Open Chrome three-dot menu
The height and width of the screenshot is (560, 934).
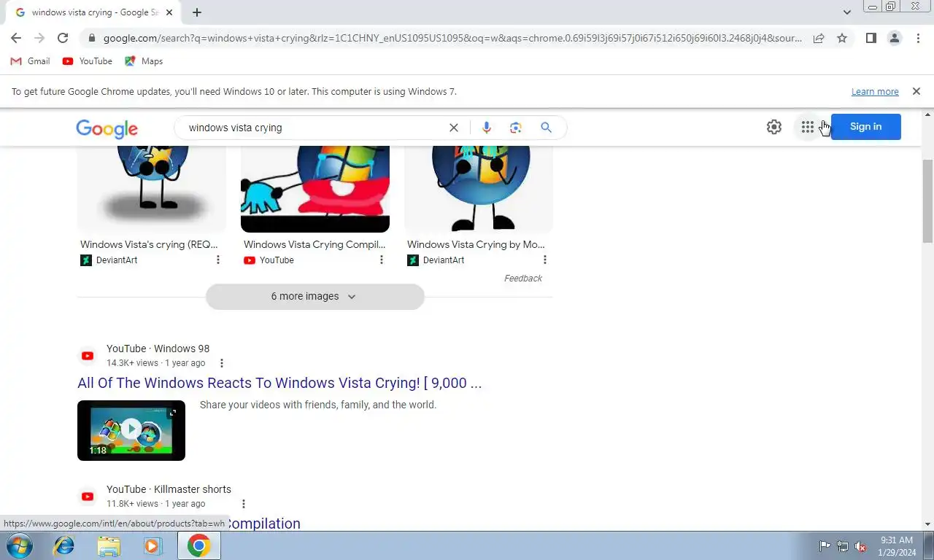pos(918,38)
